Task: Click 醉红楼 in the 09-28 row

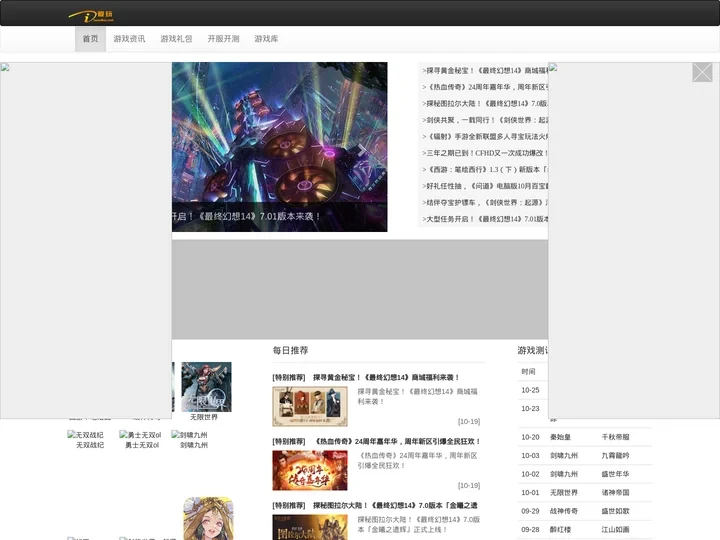Action: coord(560,529)
